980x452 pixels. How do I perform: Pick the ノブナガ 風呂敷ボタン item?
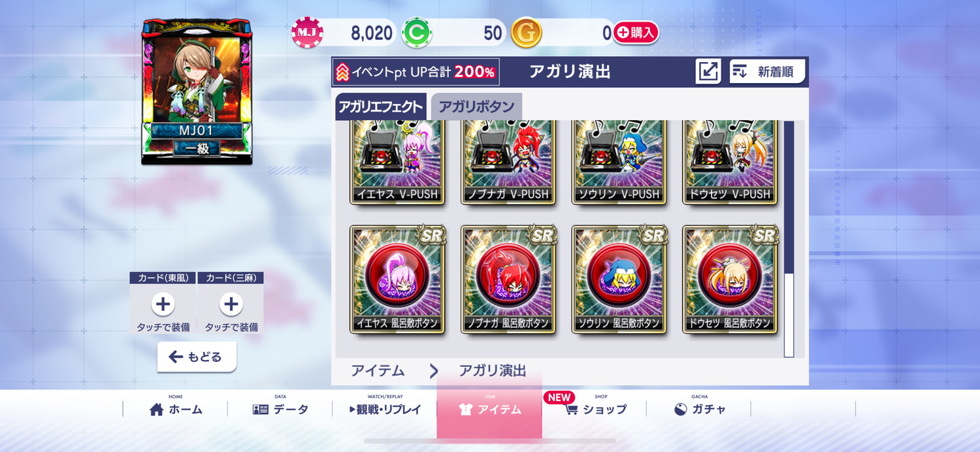[x=508, y=280]
